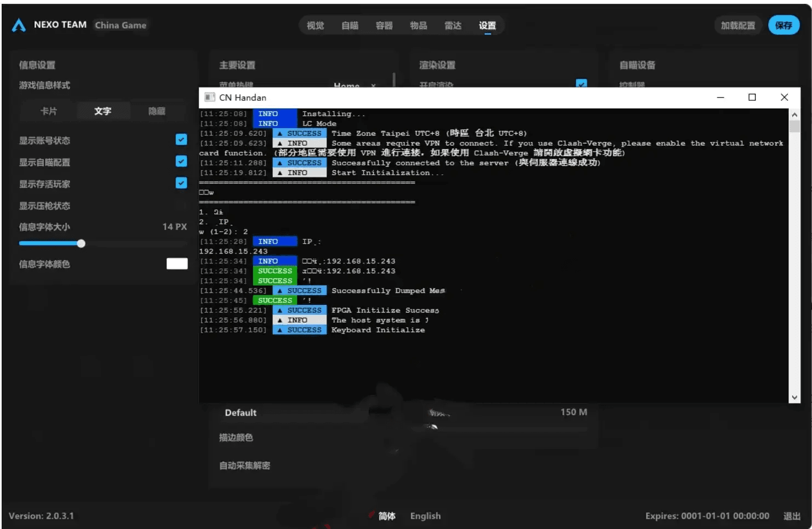Viewport: 812px width, 529px height.
Task: Clear the Home hotkey with the x icon
Action: click(373, 85)
